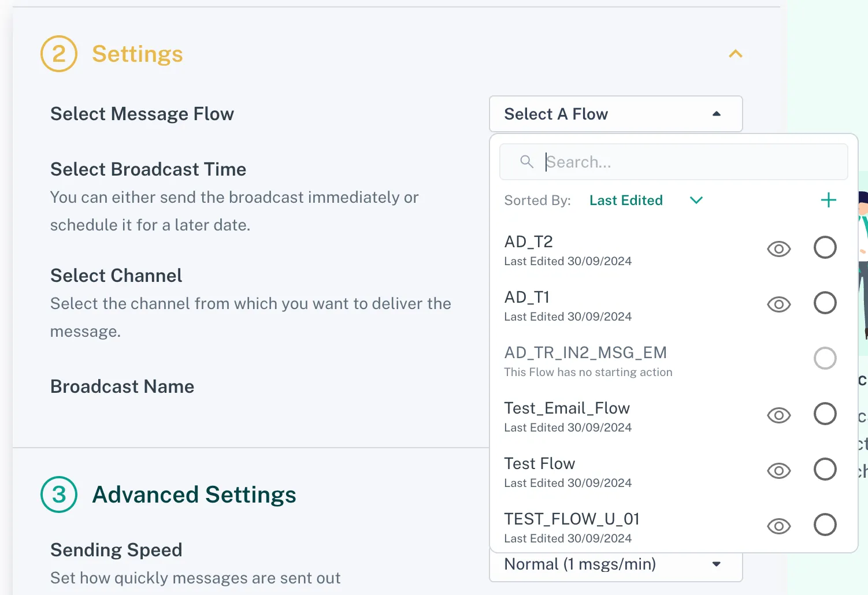The image size is (868, 595).
Task: Collapse the Settings section chevron
Action: (735, 54)
